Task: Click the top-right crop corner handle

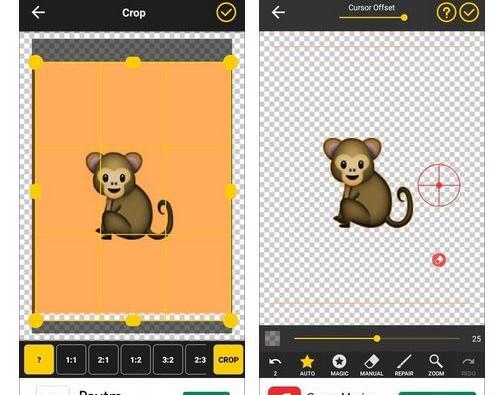Action: click(x=230, y=62)
